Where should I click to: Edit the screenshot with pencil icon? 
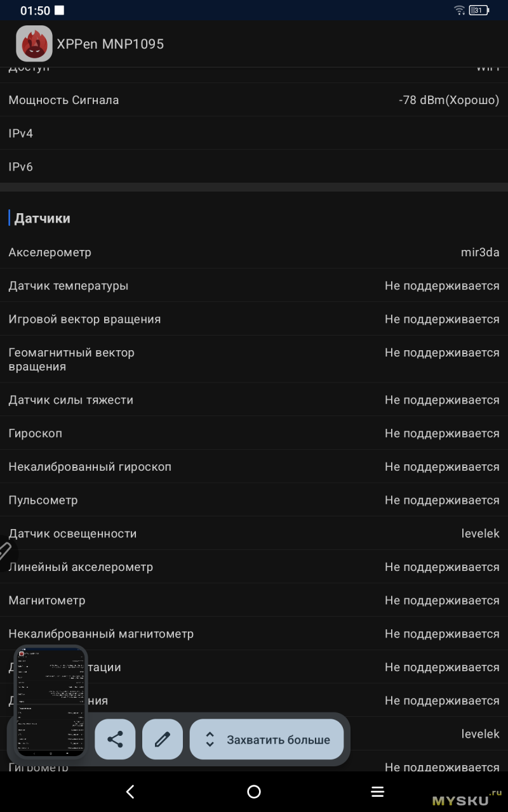(x=163, y=739)
